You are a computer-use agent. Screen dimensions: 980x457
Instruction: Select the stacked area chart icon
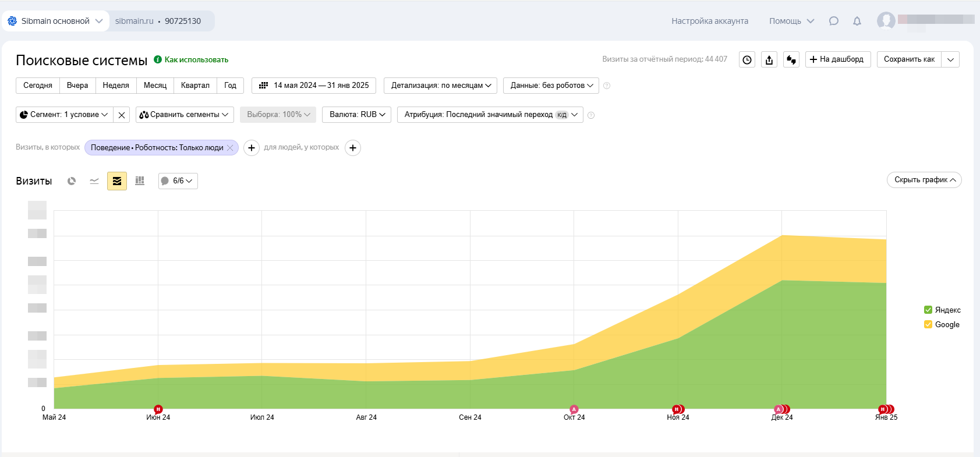tap(117, 181)
